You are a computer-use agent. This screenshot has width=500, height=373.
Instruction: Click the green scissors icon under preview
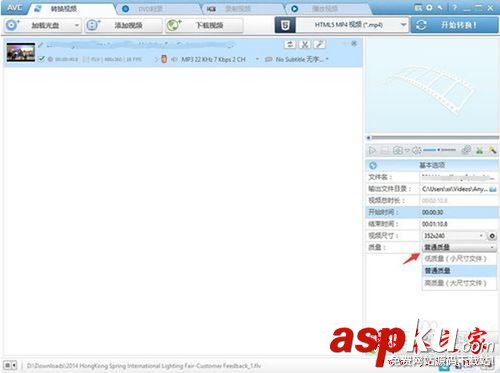pyautogui.click(x=479, y=151)
